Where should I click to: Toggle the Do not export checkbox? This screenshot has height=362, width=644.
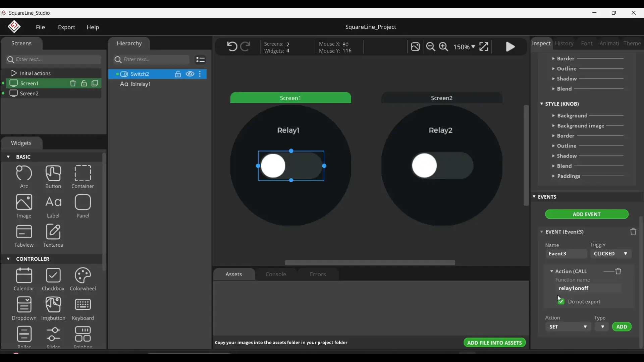[561, 302]
